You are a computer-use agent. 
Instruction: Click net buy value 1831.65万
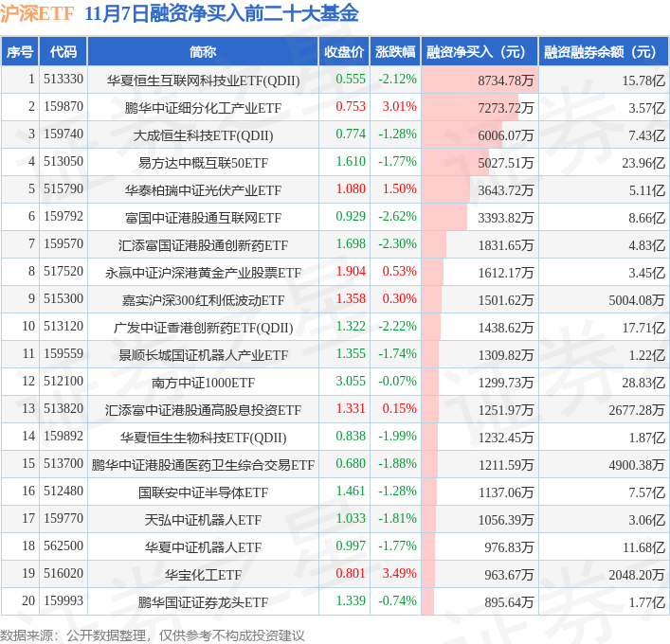tap(505, 245)
